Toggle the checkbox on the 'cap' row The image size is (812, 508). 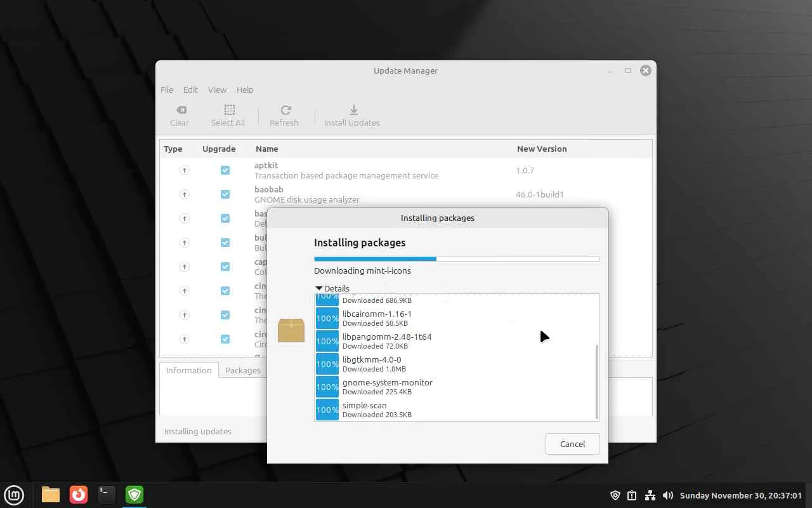225,267
